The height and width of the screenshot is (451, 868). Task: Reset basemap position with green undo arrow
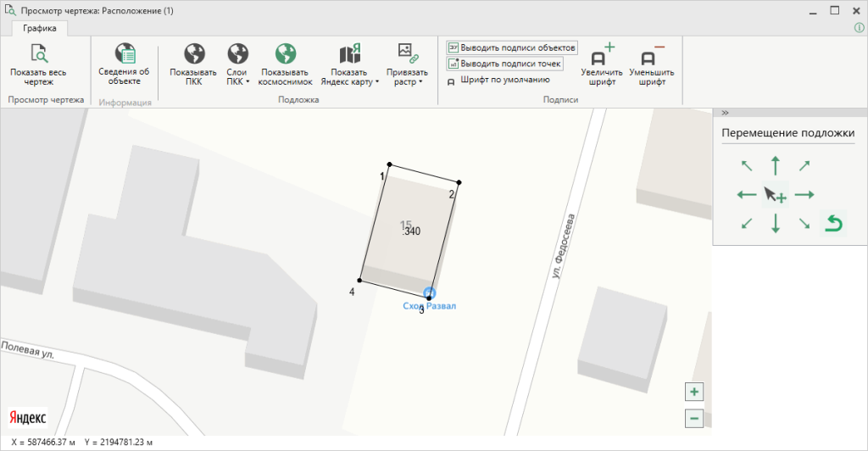click(834, 224)
